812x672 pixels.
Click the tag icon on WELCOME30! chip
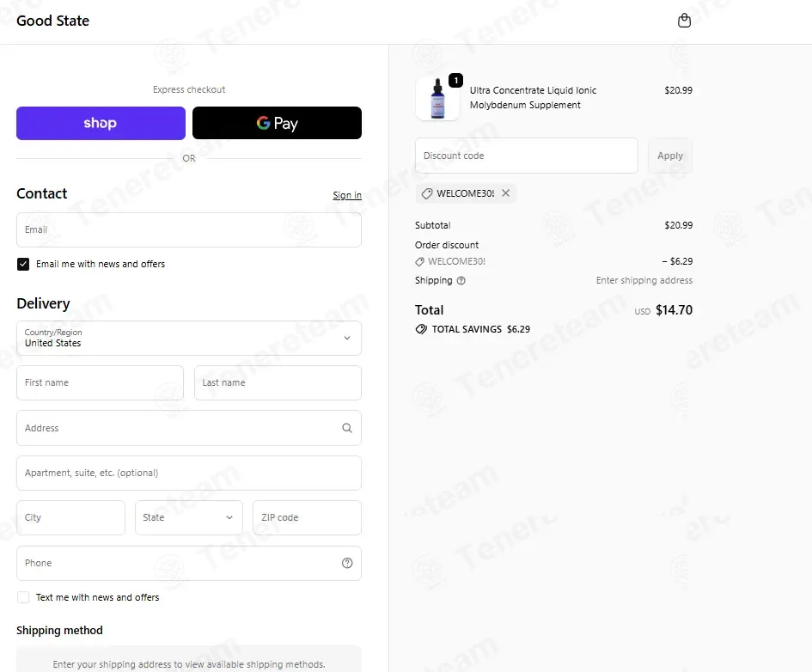(x=427, y=193)
